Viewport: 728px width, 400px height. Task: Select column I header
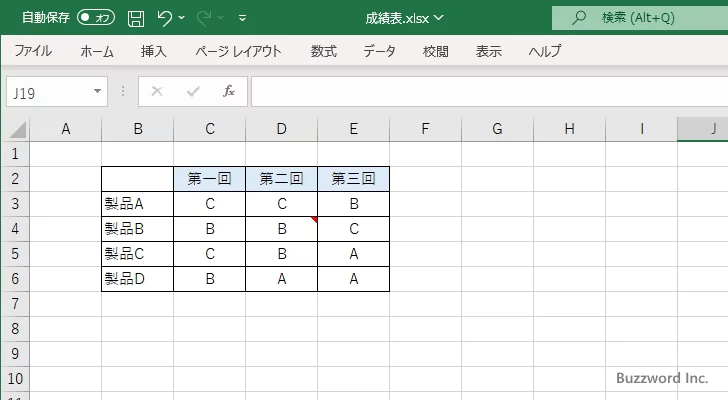(x=641, y=129)
